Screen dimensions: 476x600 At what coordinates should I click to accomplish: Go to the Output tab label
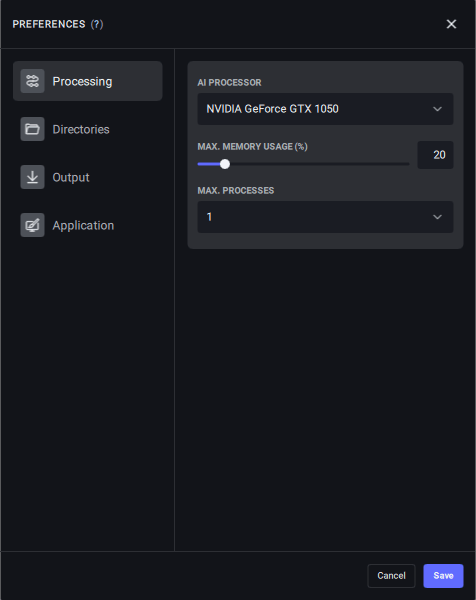click(x=71, y=178)
